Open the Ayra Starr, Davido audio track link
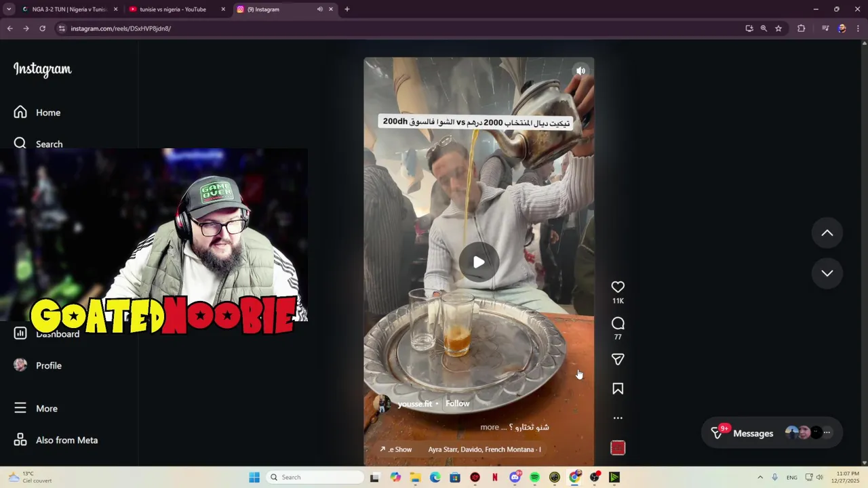Image resolution: width=868 pixels, height=488 pixels. pos(484,449)
